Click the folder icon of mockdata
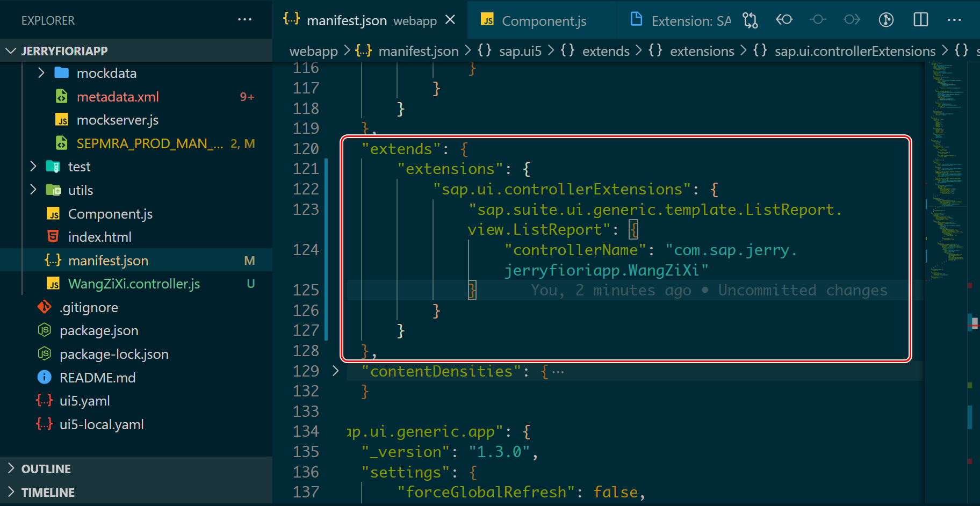Viewport: 980px width, 506px height. tap(62, 73)
